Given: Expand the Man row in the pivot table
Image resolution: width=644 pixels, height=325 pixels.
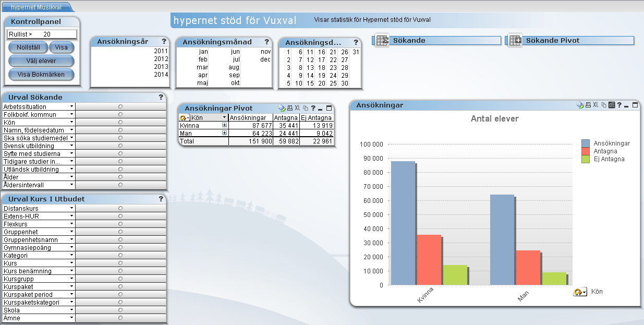Looking at the screenshot, I should point(225,133).
